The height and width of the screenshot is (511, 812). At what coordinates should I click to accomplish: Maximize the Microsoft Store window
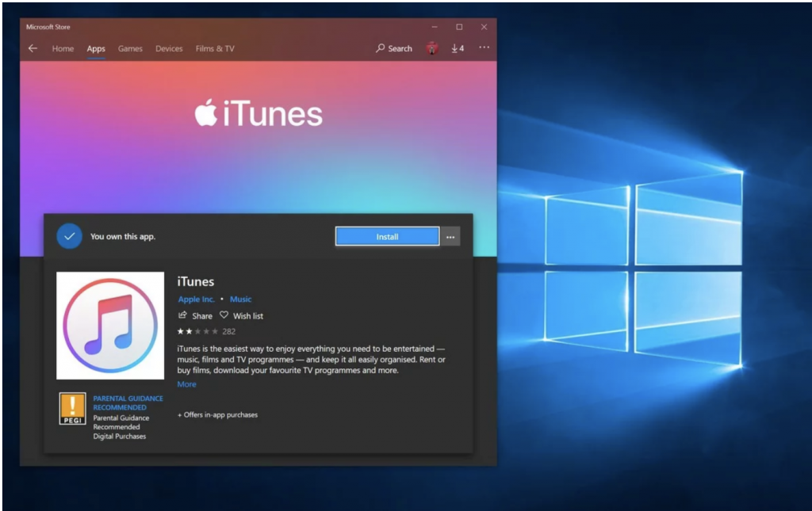click(x=459, y=27)
